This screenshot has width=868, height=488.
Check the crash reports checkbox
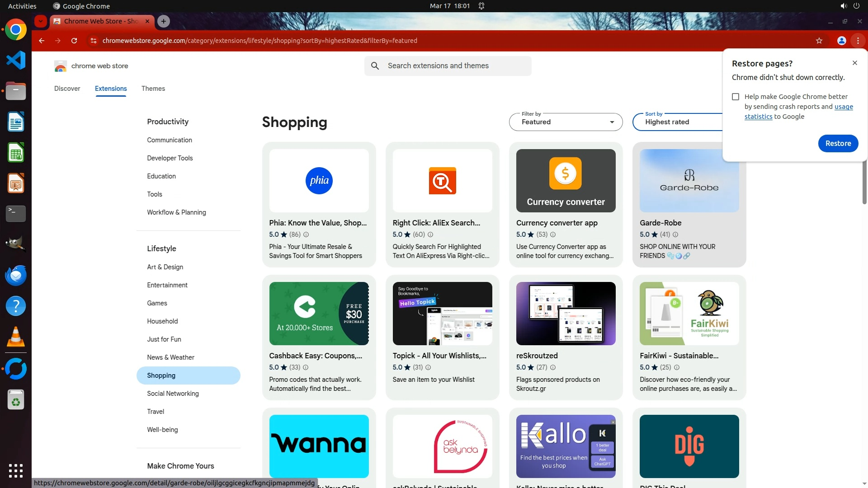pos(736,97)
